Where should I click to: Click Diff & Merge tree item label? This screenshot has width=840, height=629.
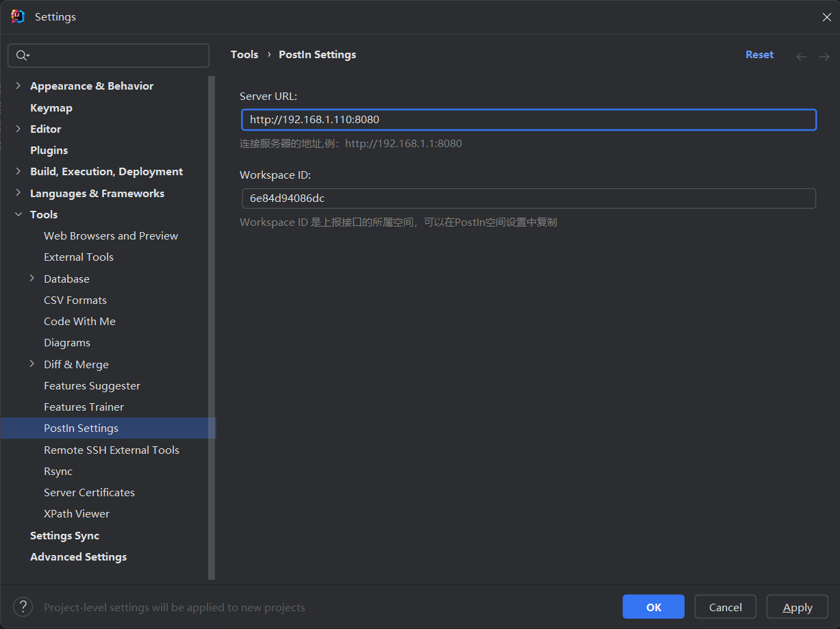pos(76,364)
